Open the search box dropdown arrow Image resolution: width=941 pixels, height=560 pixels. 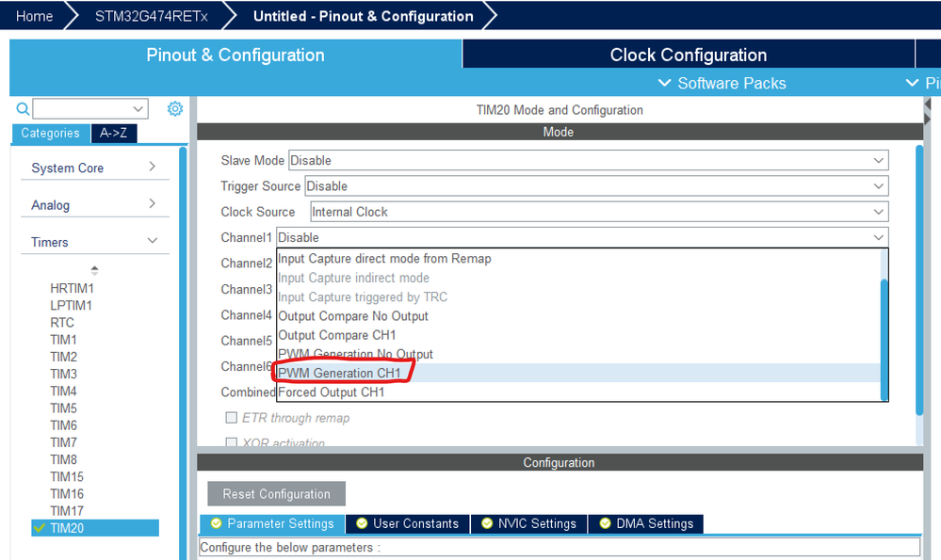[138, 108]
